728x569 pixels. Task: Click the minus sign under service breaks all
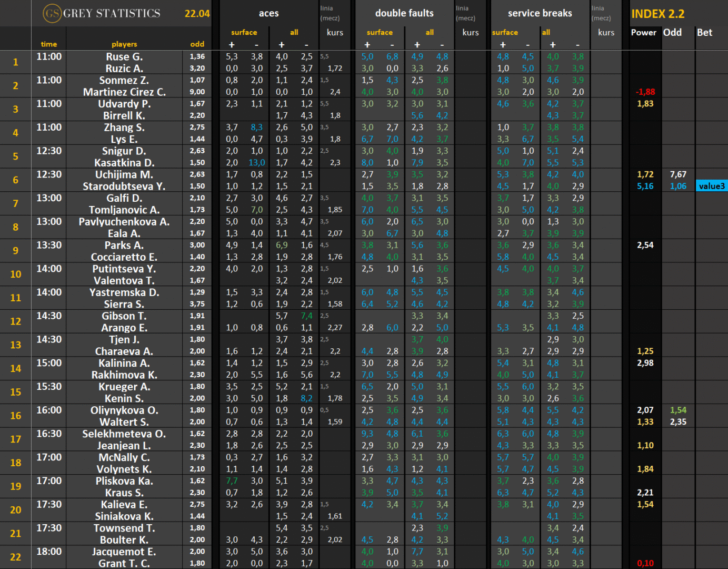tap(577, 45)
